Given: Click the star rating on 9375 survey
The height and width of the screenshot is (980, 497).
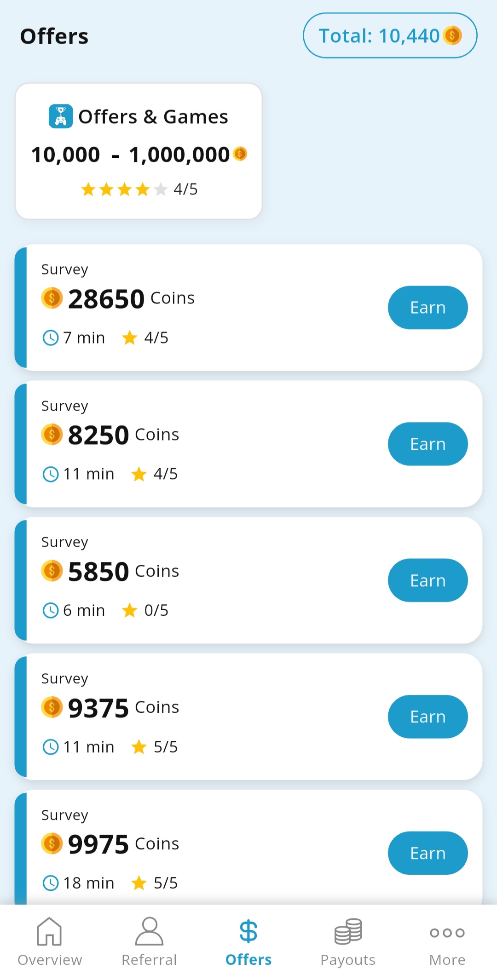Looking at the screenshot, I should (x=139, y=747).
